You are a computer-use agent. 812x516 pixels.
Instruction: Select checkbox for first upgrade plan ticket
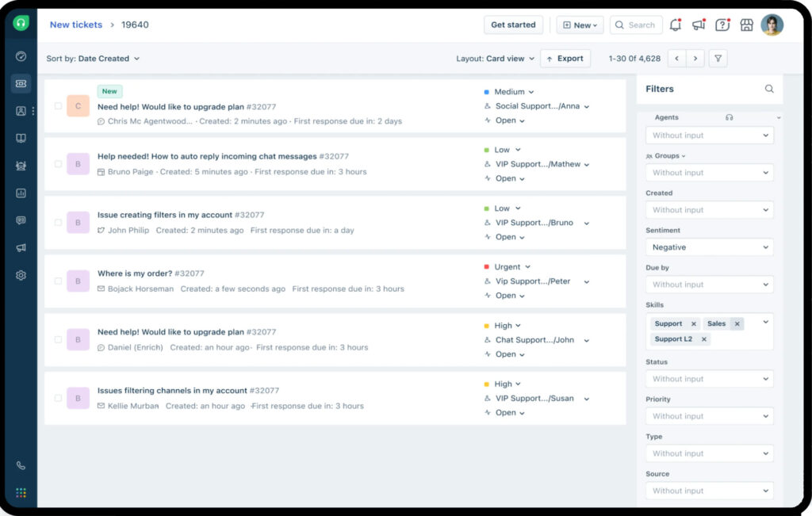(58, 106)
